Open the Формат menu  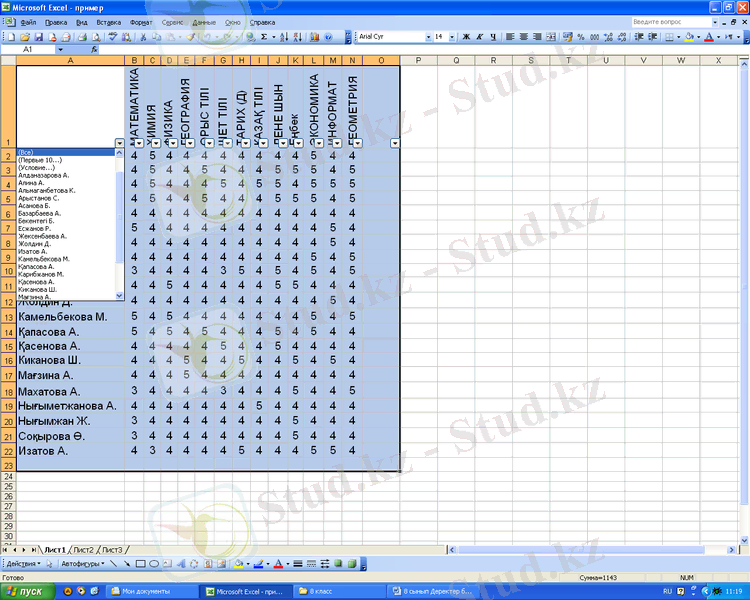pyautogui.click(x=141, y=21)
